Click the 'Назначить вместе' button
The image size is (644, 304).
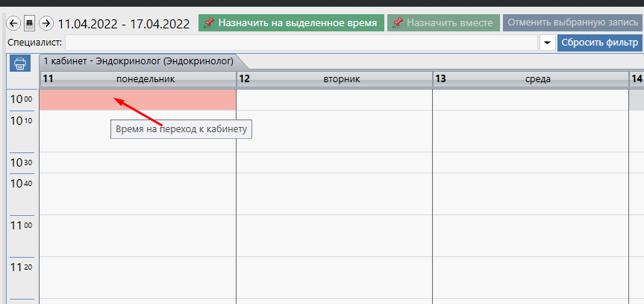coord(443,23)
